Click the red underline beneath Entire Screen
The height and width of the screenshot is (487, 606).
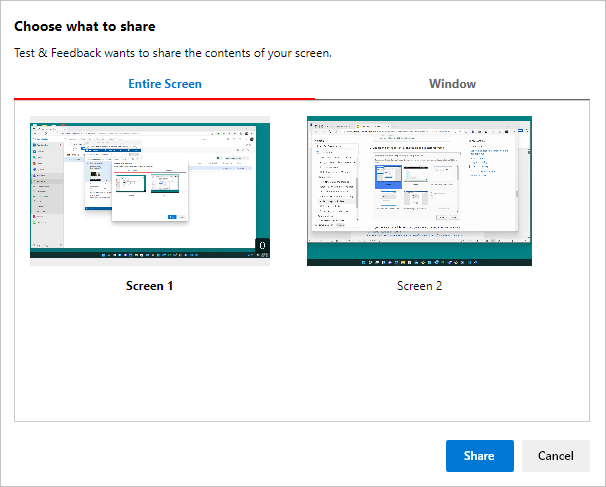pos(165,99)
